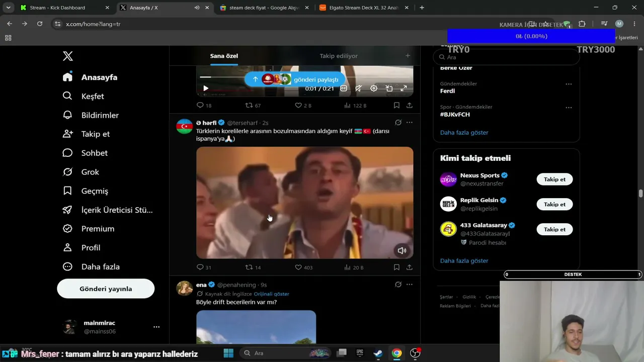This screenshot has height=362, width=644.
Task: Click the Gönderi yayınla button
Action: 106,289
